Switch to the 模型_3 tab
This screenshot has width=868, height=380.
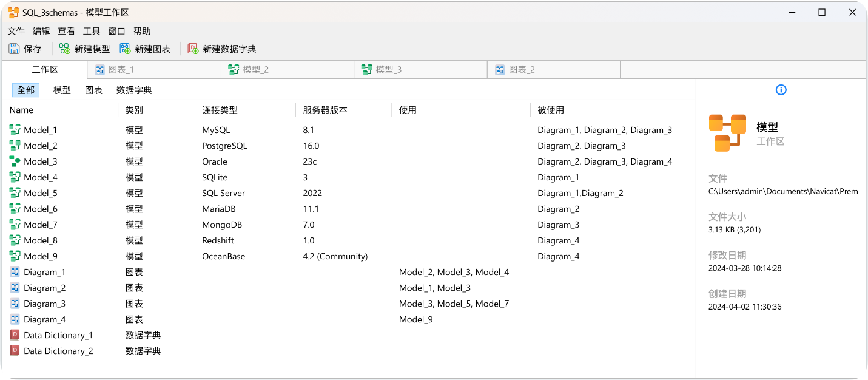coord(420,70)
